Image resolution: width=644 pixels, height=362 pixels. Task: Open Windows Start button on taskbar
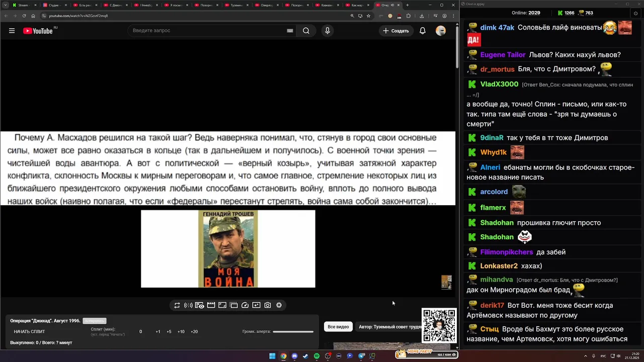coord(272,356)
